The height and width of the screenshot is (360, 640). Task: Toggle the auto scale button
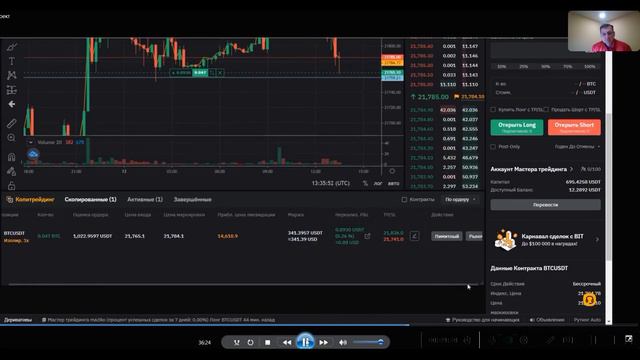[x=393, y=184]
